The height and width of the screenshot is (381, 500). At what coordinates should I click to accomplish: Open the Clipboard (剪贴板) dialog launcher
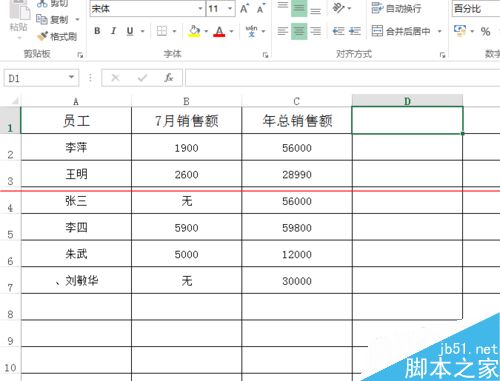80,55
